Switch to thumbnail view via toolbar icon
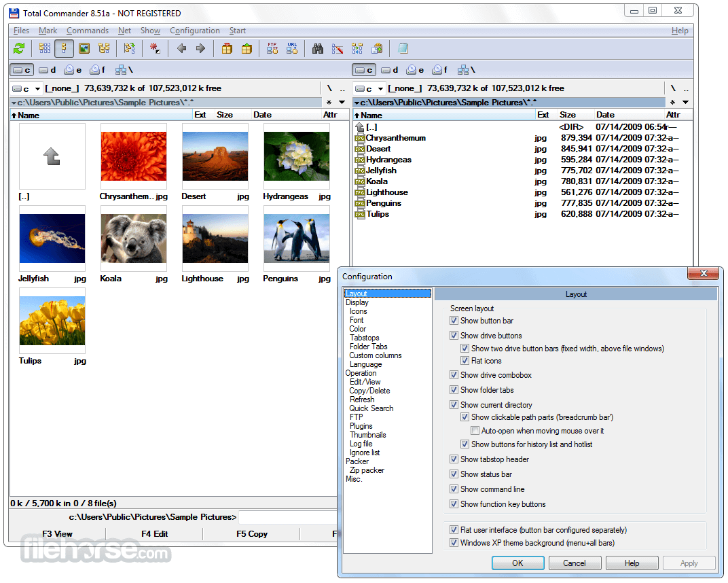This screenshot has height=583, width=728. click(84, 48)
